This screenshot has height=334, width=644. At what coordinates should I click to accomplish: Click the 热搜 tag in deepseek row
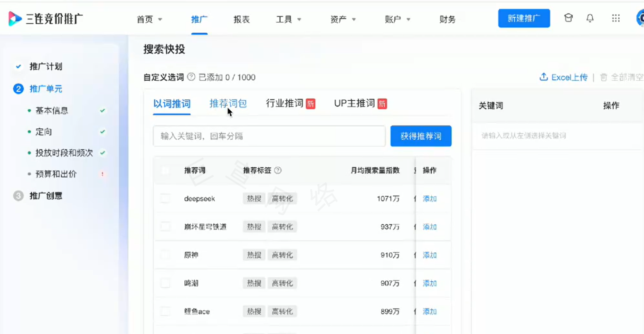[254, 199]
